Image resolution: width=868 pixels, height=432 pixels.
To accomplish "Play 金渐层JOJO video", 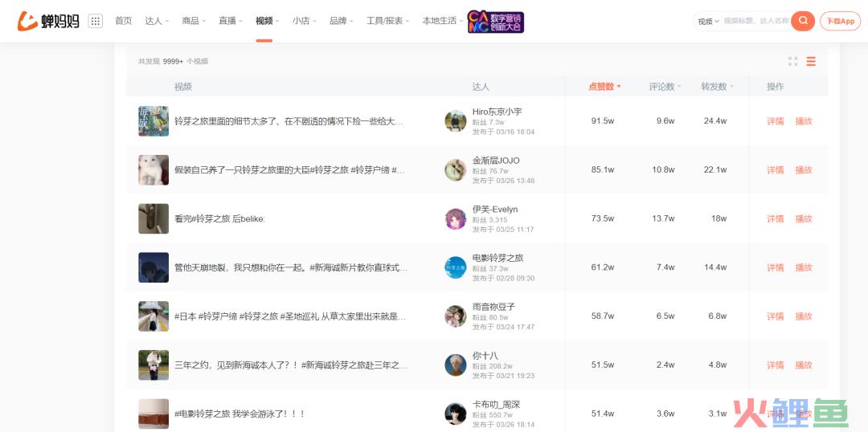I will 804,169.
